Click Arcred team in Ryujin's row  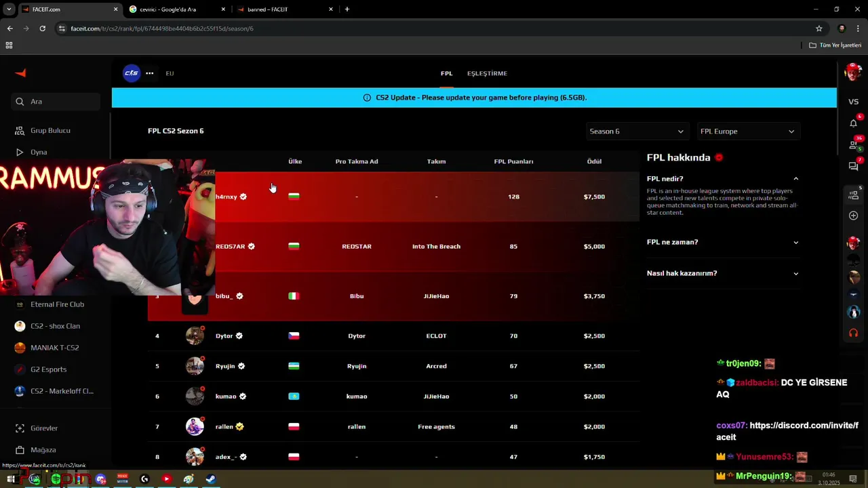[x=436, y=366]
